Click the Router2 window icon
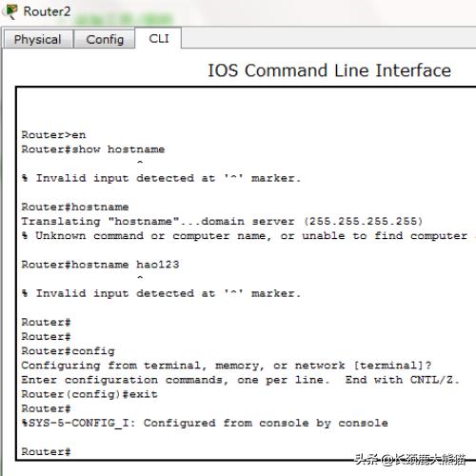The width and height of the screenshot is (476, 476). coord(10,11)
